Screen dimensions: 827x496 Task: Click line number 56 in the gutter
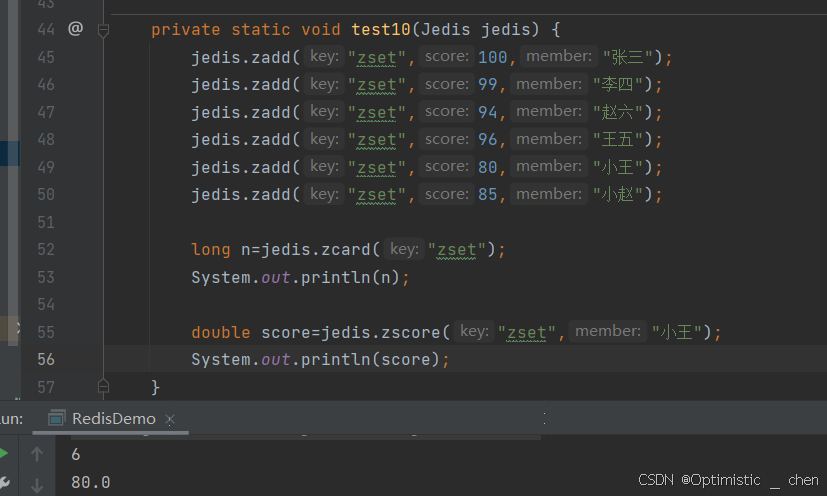tap(44, 359)
